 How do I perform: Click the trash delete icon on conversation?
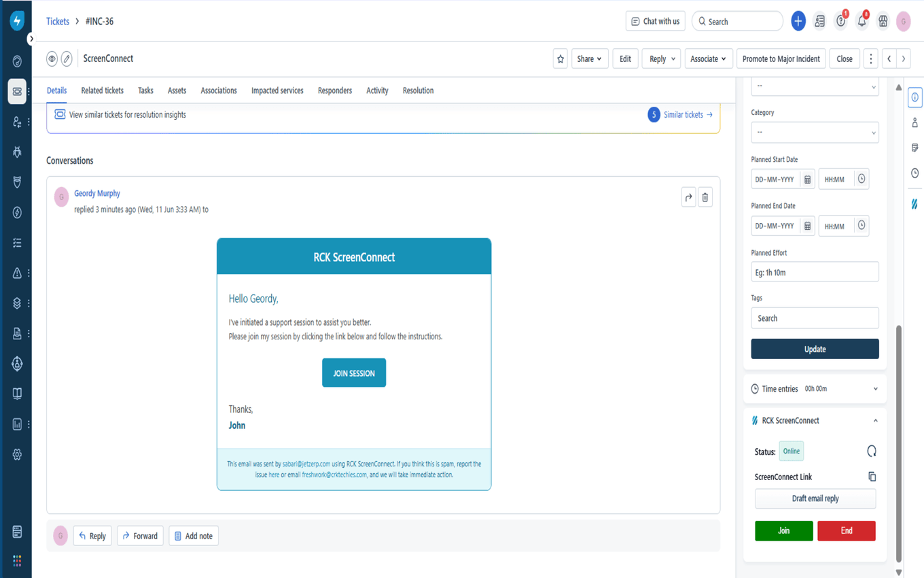point(705,197)
